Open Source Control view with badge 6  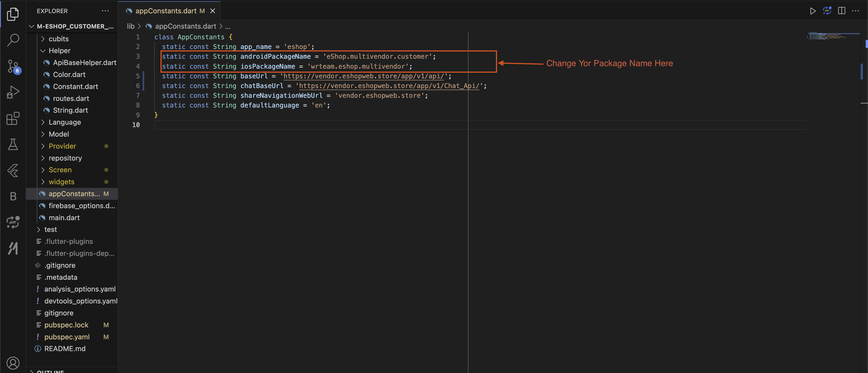[x=13, y=66]
